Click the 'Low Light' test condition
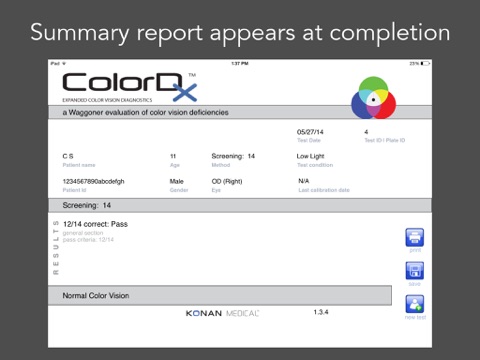480x360 pixels. (x=310, y=156)
